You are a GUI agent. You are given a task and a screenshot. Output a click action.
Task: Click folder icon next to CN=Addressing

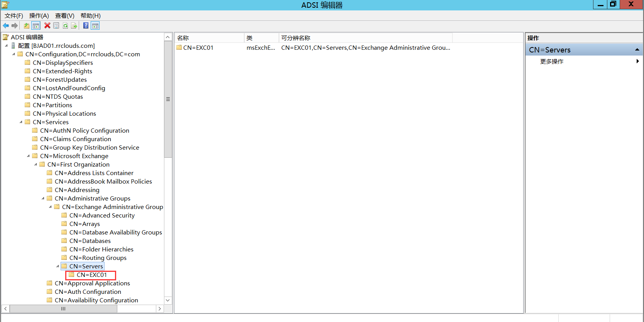(49, 190)
